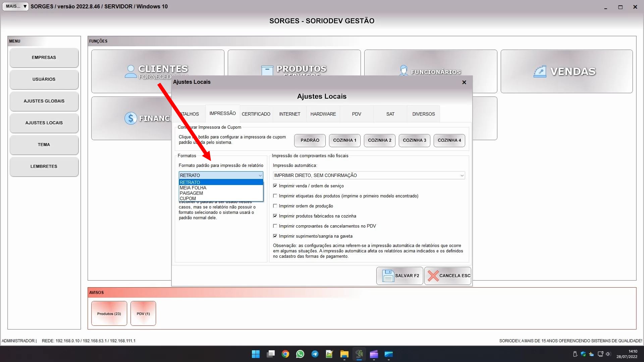
Task: Open the MAIS... dropdown in title bar
Action: [x=15, y=6]
